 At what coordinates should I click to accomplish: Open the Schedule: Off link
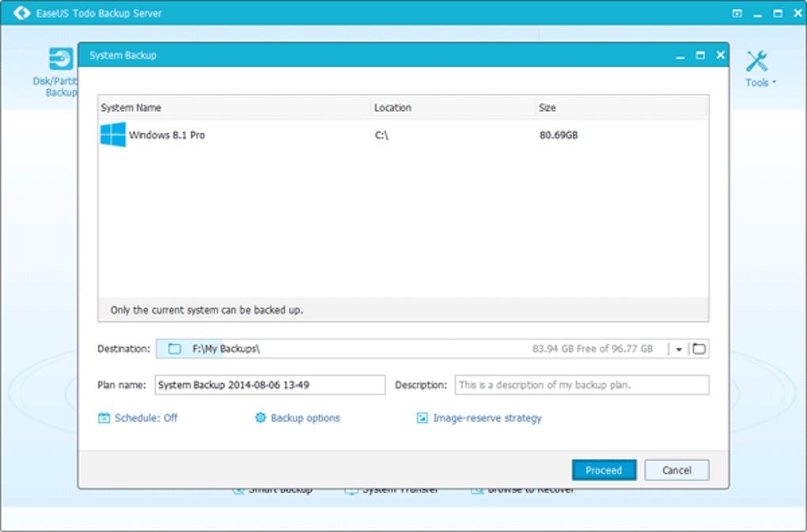146,418
